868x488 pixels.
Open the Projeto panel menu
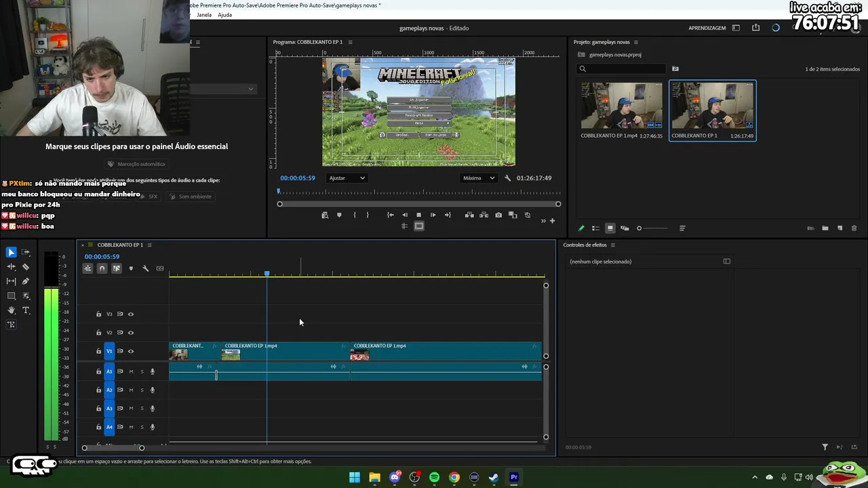[636, 42]
